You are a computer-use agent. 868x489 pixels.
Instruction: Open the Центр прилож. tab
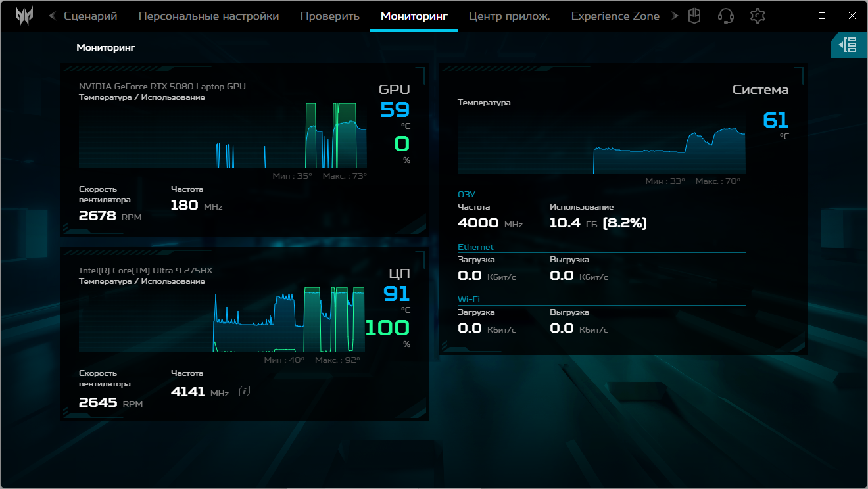pyautogui.click(x=509, y=16)
